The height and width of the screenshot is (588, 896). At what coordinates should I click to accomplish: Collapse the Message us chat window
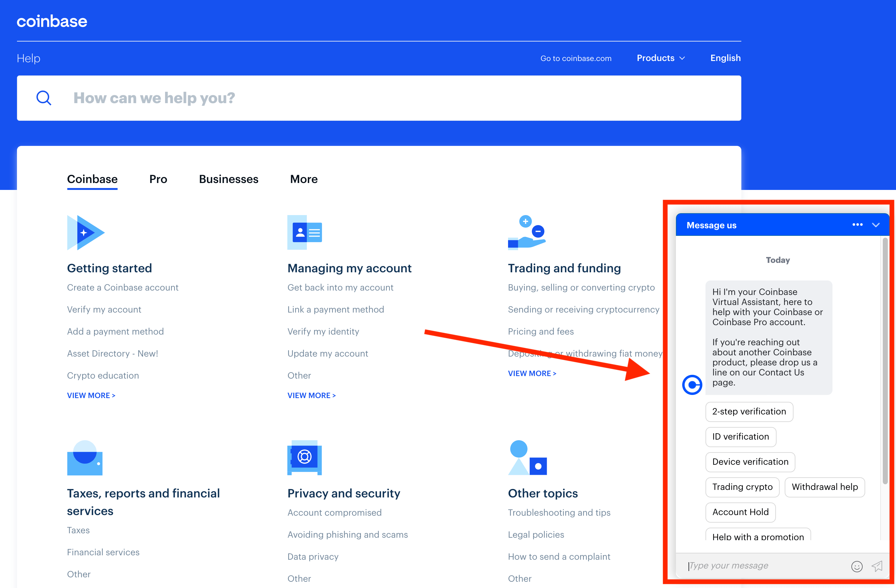coord(876,225)
